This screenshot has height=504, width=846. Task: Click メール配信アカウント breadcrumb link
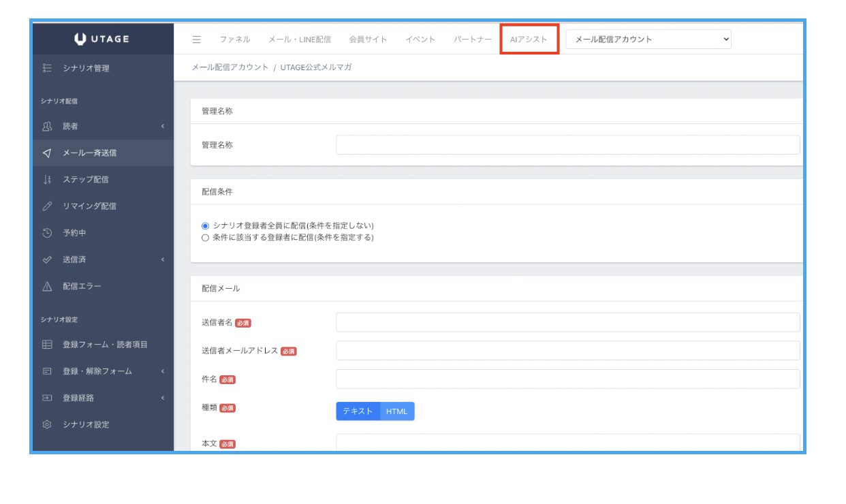[230, 67]
